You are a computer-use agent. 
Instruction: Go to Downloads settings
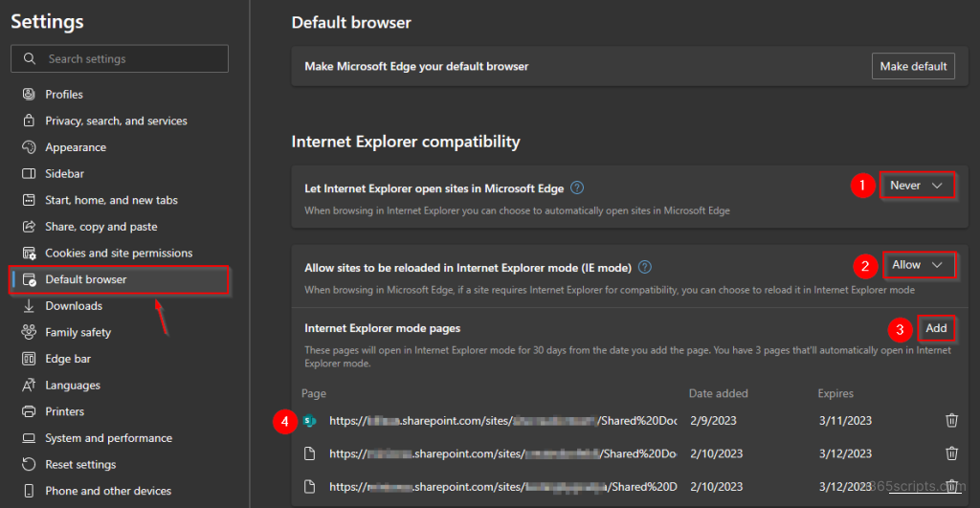[x=74, y=306]
